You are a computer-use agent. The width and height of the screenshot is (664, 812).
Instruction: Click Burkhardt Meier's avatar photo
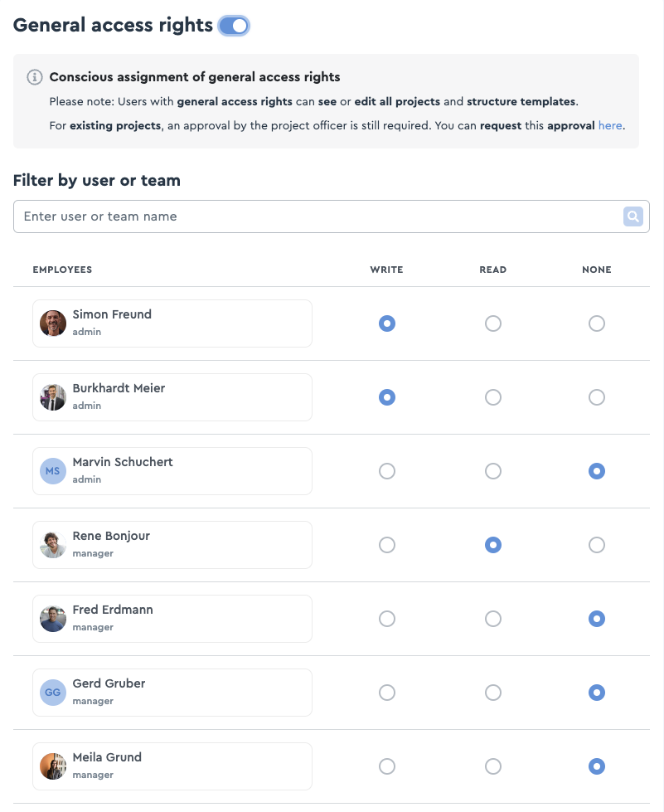pos(53,397)
